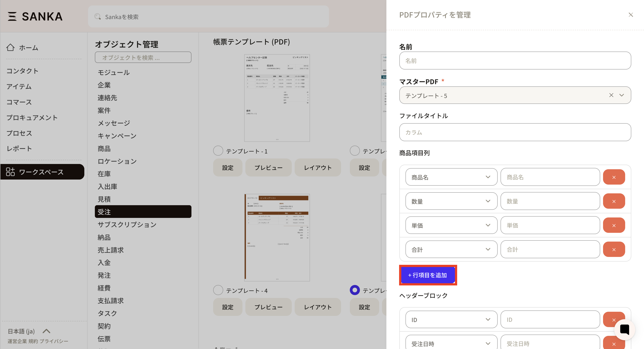The image size is (644, 349).
Task: Click the +行項目を追加 button
Action: click(428, 275)
